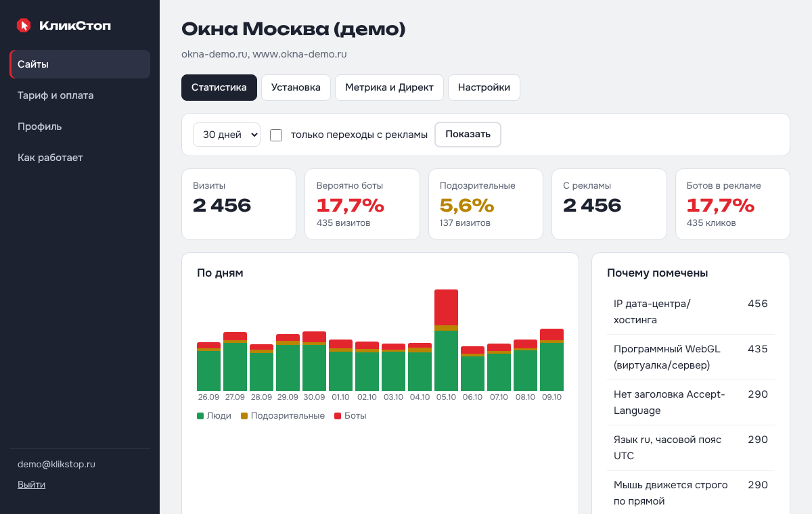Viewport: 812px width, 514px height.
Task: Click the value 435 beside Программный WebGL
Action: 758,349
